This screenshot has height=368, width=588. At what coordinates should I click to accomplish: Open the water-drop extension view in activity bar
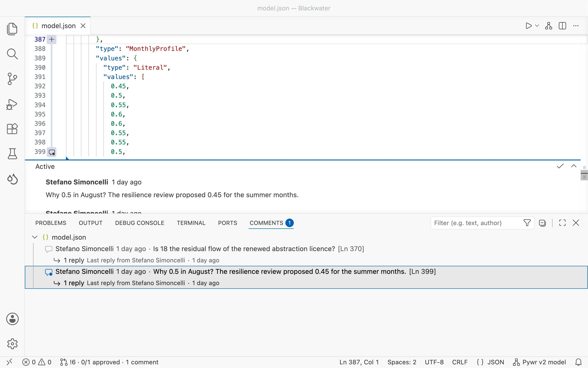(x=12, y=179)
